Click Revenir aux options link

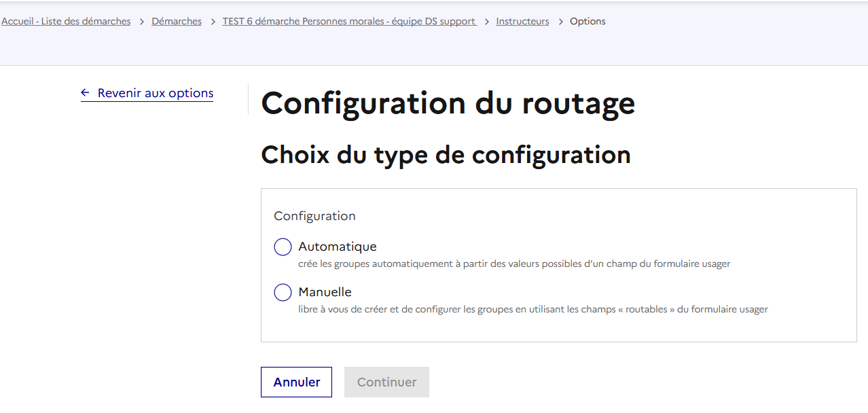point(156,93)
